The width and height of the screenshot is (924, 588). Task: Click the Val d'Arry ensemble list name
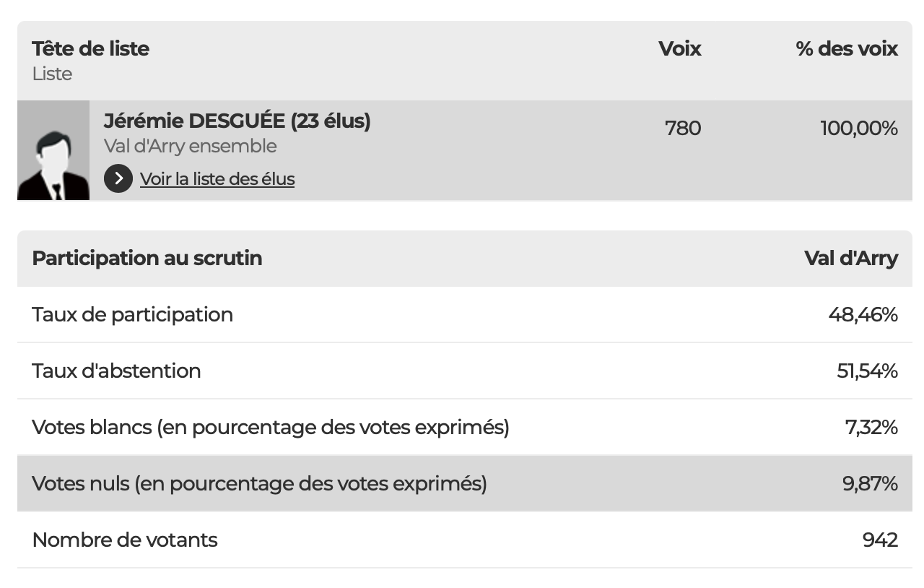point(190,146)
